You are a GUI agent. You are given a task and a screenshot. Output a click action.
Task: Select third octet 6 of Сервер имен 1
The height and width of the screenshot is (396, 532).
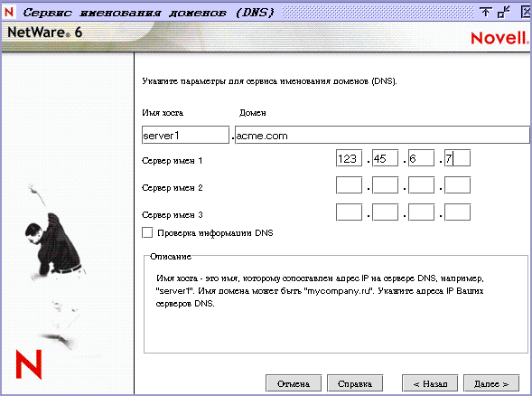tap(421, 158)
